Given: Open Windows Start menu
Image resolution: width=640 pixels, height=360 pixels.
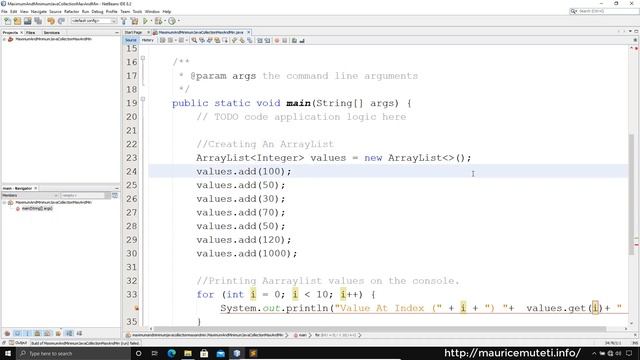Looking at the screenshot, I should (8, 353).
